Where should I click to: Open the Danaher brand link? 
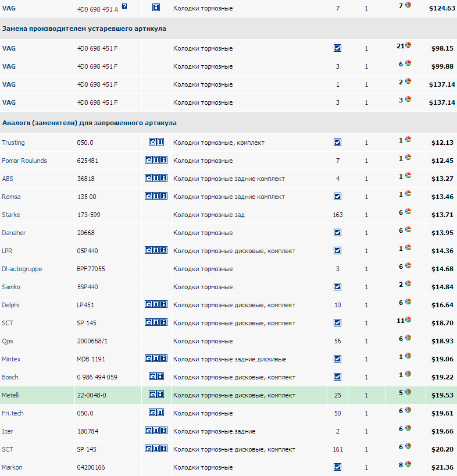point(13,233)
